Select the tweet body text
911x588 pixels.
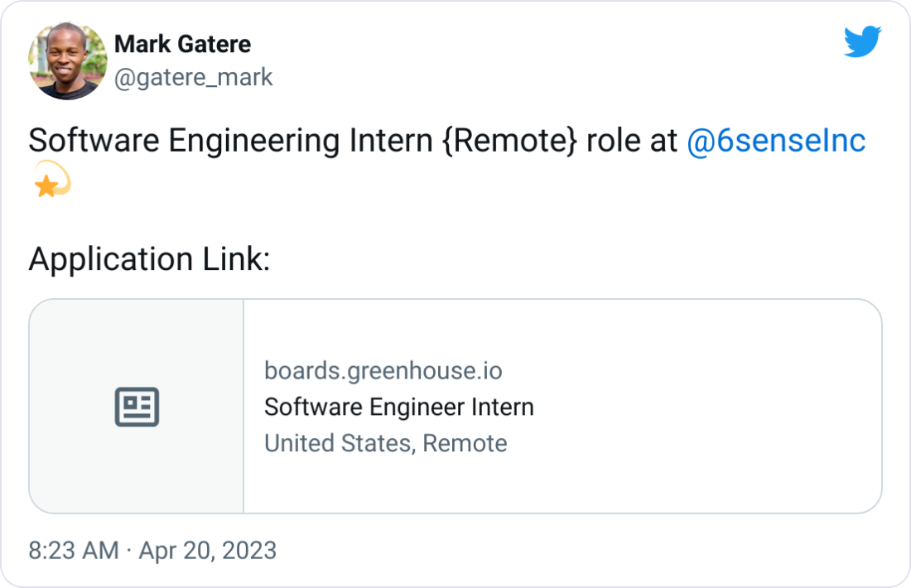331,141
